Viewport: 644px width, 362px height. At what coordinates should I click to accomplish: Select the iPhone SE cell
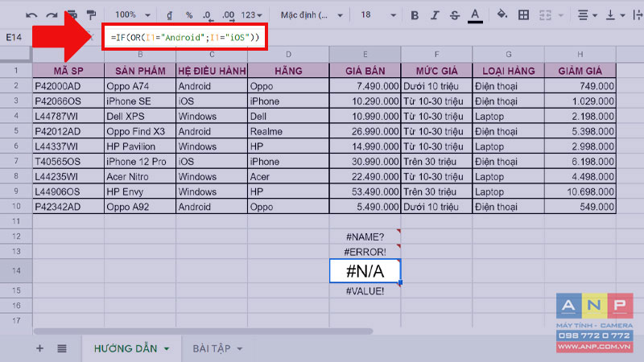pos(140,101)
